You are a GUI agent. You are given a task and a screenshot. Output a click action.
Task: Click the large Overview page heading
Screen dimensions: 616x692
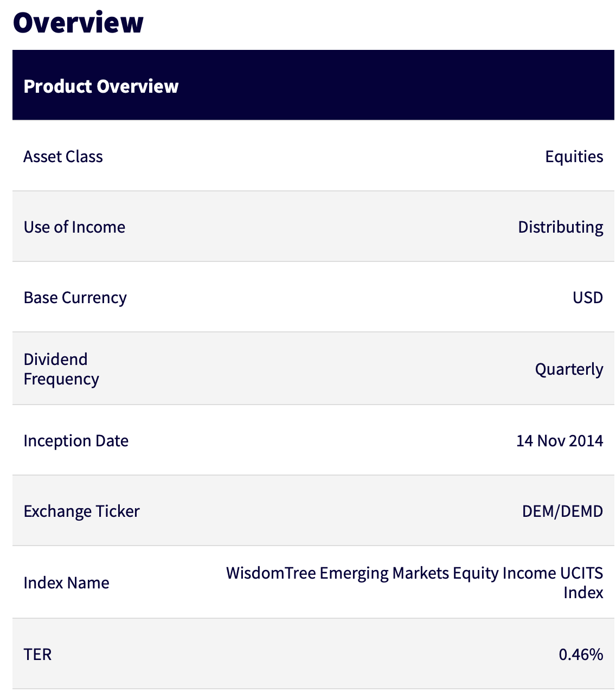(78, 23)
